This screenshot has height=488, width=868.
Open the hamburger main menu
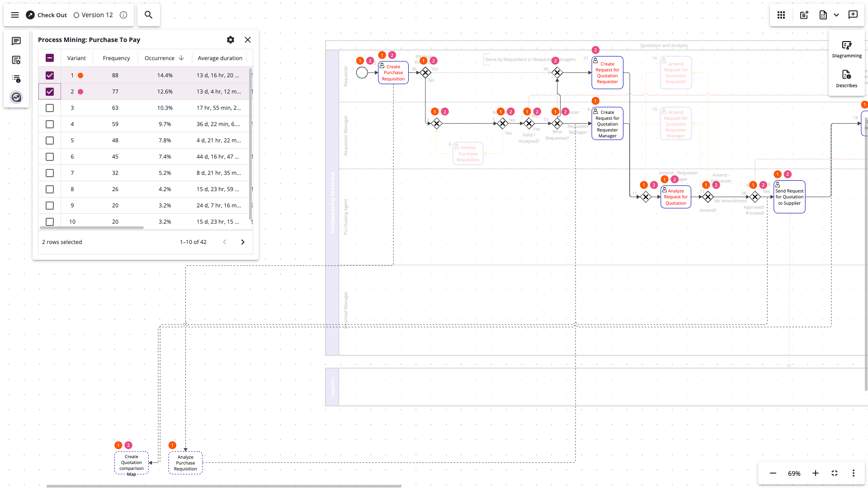15,15
